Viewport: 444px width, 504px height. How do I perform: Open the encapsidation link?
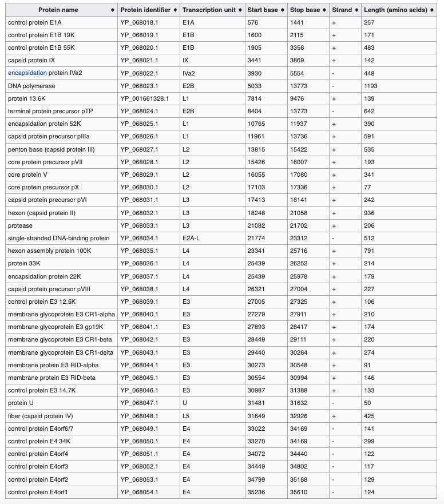click(27, 73)
